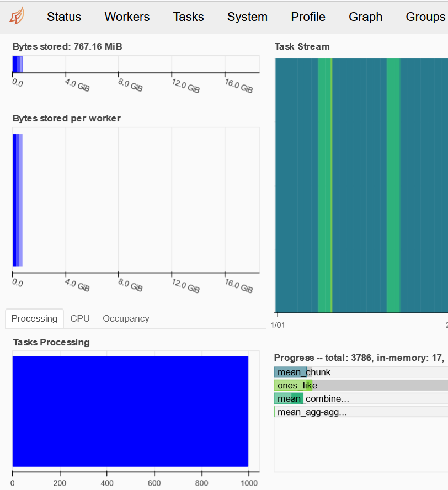Open the Graph page

tap(366, 17)
